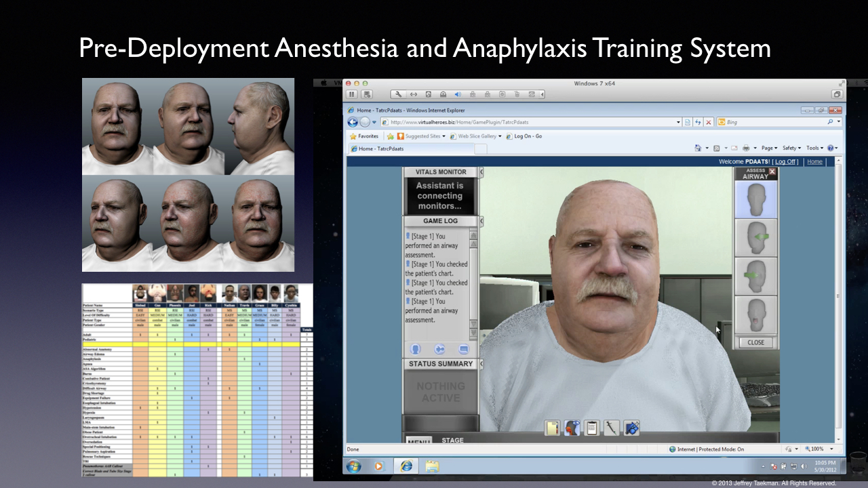Open Windows Media Player from taskbar

pos(379,466)
